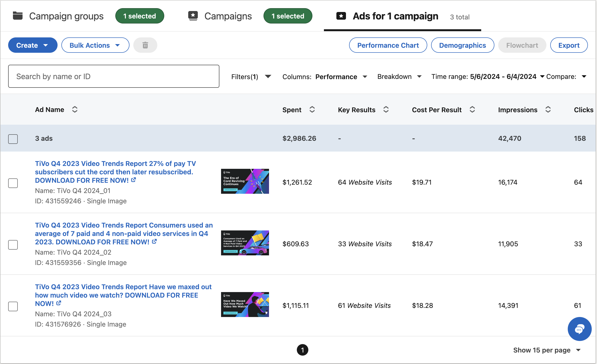This screenshot has height=364, width=597.
Task: Expand the Filters(1) dropdown
Action: click(251, 76)
